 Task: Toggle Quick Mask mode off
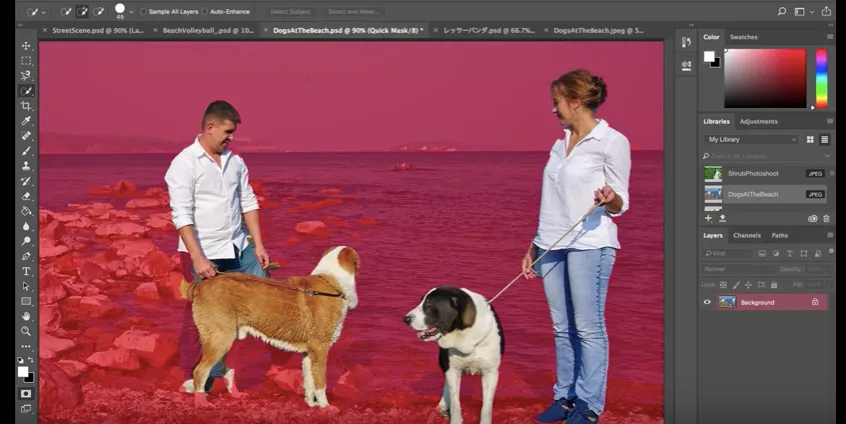(26, 394)
